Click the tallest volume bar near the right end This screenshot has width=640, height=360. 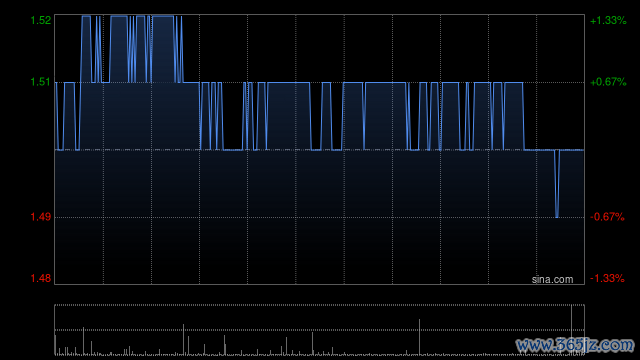[x=571, y=329]
